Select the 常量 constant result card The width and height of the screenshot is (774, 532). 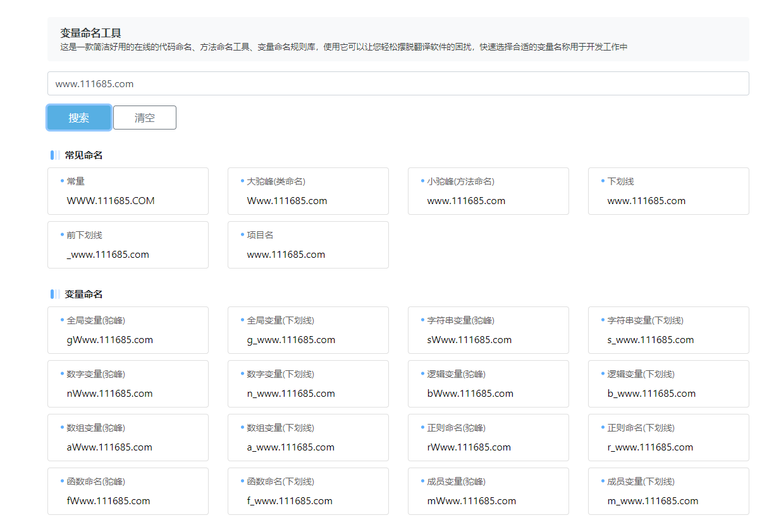128,191
